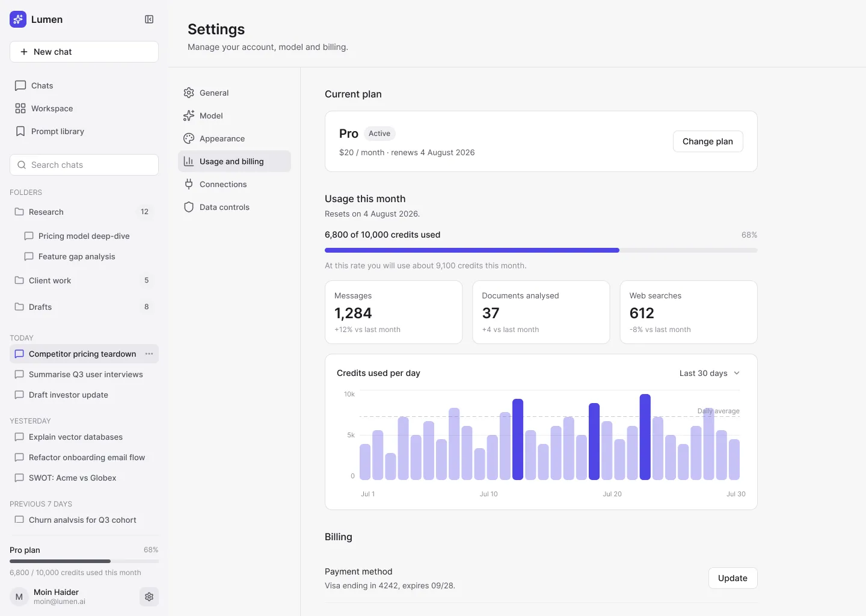
Task: Click the chat icon beside Feature gap analysis
Action: pyautogui.click(x=29, y=256)
